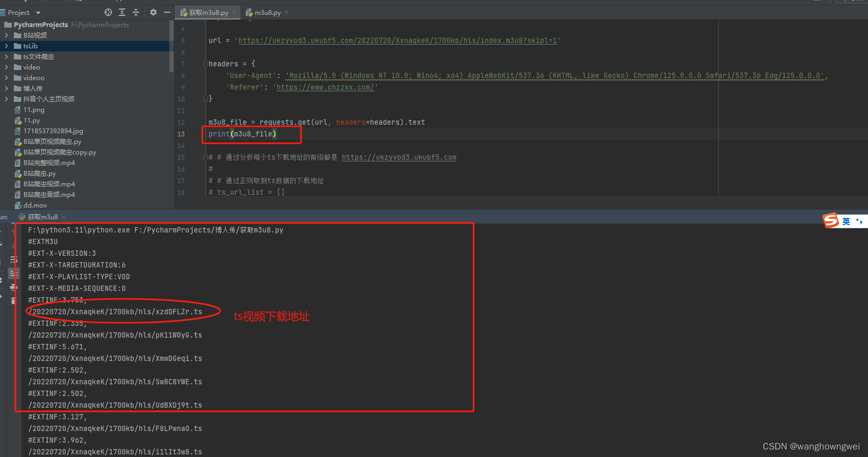Toggle the Sogou 英 language mode
Screen dimensions: 868x457
(x=846, y=221)
